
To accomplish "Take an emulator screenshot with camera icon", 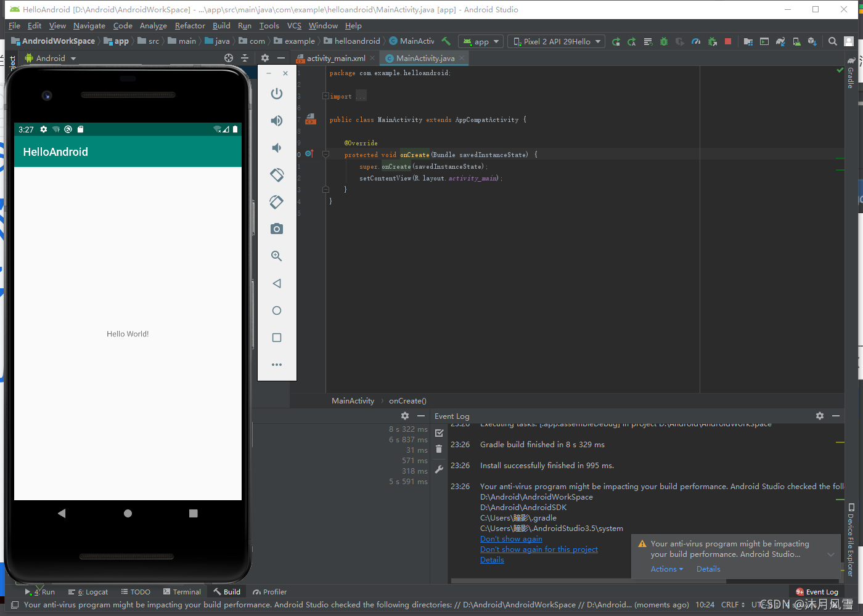I will click(x=277, y=229).
